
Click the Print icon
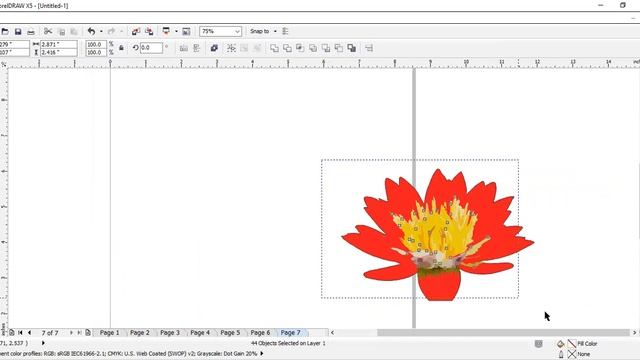pos(31,31)
